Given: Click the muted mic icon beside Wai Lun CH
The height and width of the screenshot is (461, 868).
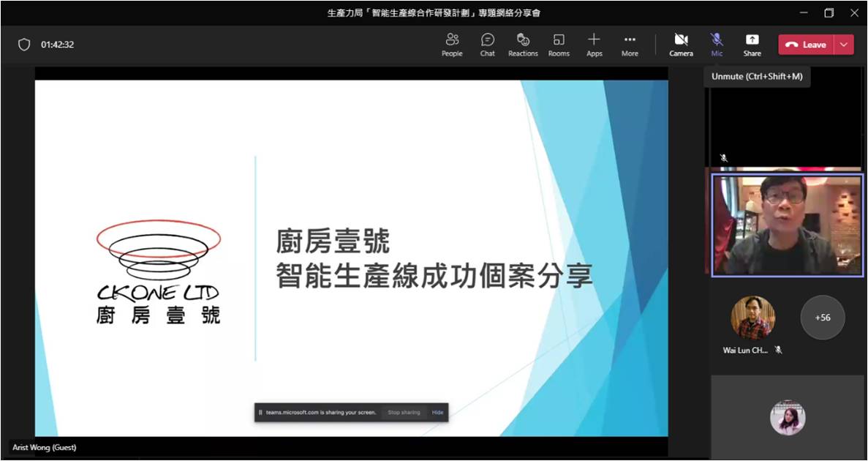Looking at the screenshot, I should 778,351.
